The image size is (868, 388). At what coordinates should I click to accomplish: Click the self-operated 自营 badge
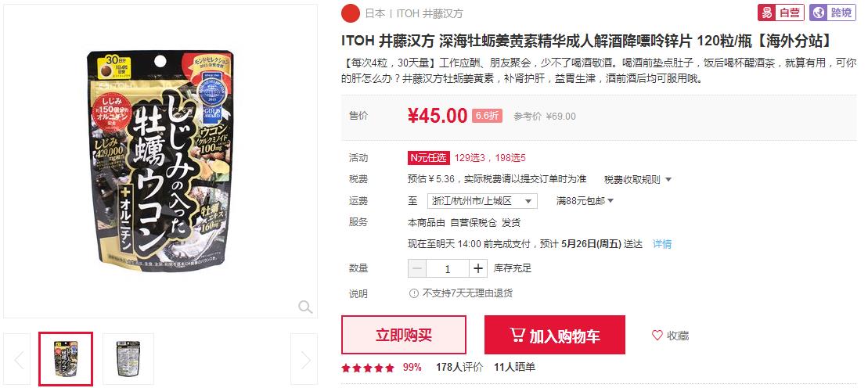[x=781, y=13]
